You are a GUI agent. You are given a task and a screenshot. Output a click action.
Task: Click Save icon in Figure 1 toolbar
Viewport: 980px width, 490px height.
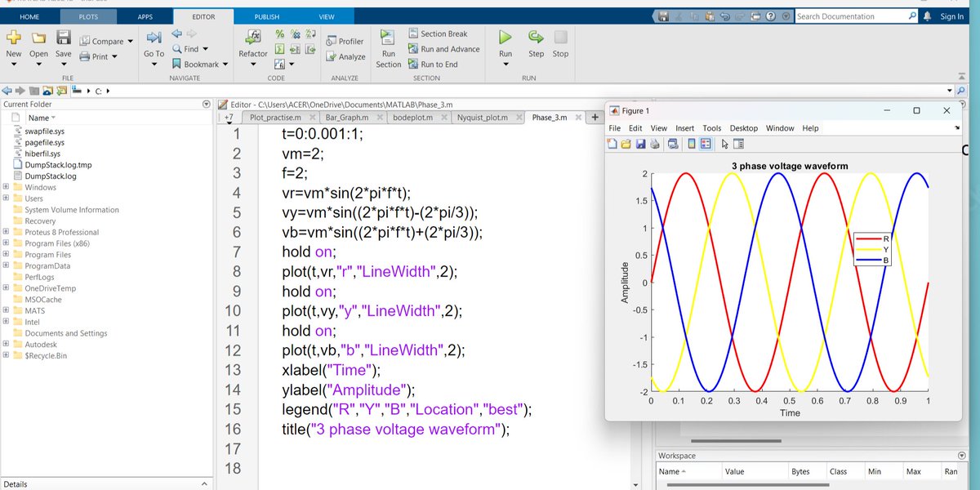pyautogui.click(x=640, y=145)
